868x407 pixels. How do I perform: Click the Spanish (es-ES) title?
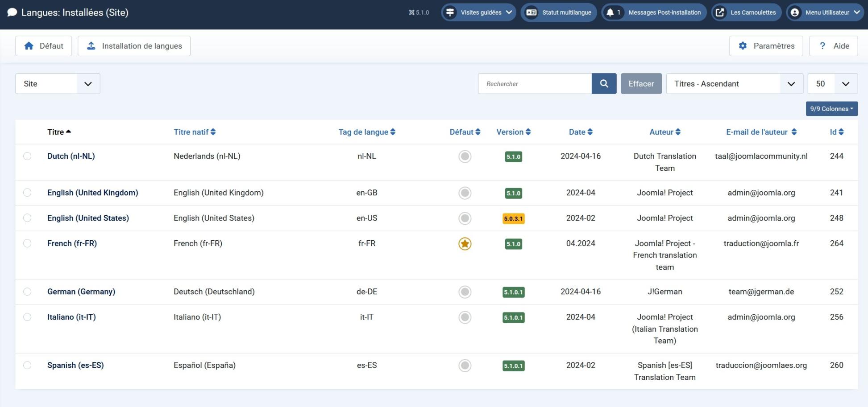click(75, 365)
